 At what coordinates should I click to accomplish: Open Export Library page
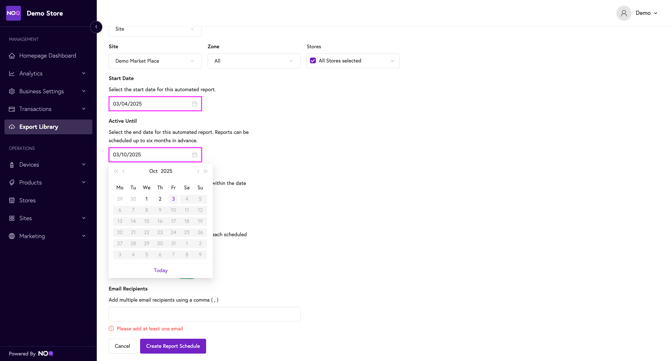(x=48, y=127)
